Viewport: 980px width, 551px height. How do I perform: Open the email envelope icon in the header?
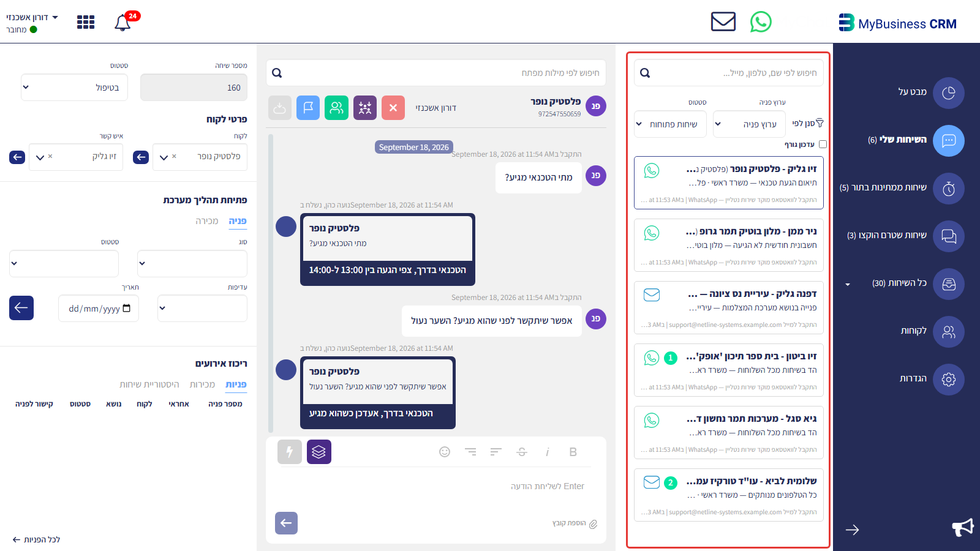coord(723,21)
